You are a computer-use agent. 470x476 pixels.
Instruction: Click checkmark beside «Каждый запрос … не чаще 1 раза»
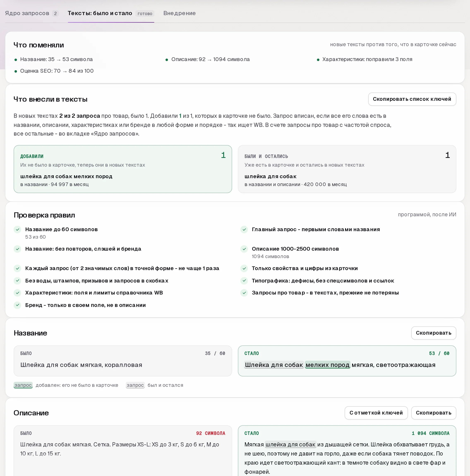coord(18,269)
